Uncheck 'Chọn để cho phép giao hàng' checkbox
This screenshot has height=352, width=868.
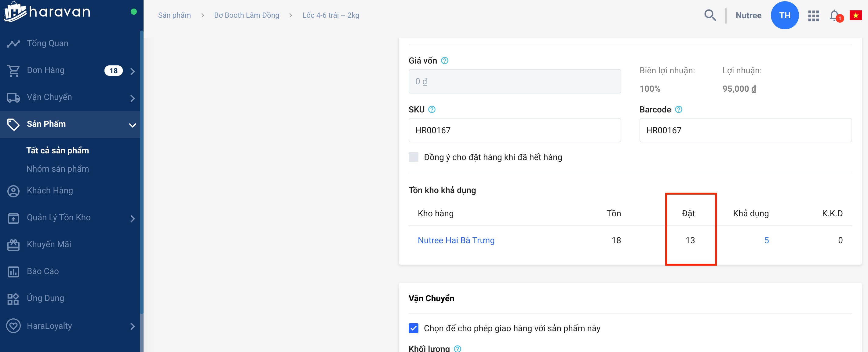[x=414, y=328]
